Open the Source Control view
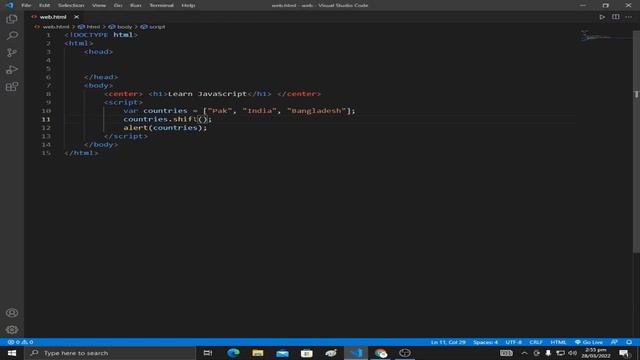Screen dimensions: 640x360 click(12, 53)
